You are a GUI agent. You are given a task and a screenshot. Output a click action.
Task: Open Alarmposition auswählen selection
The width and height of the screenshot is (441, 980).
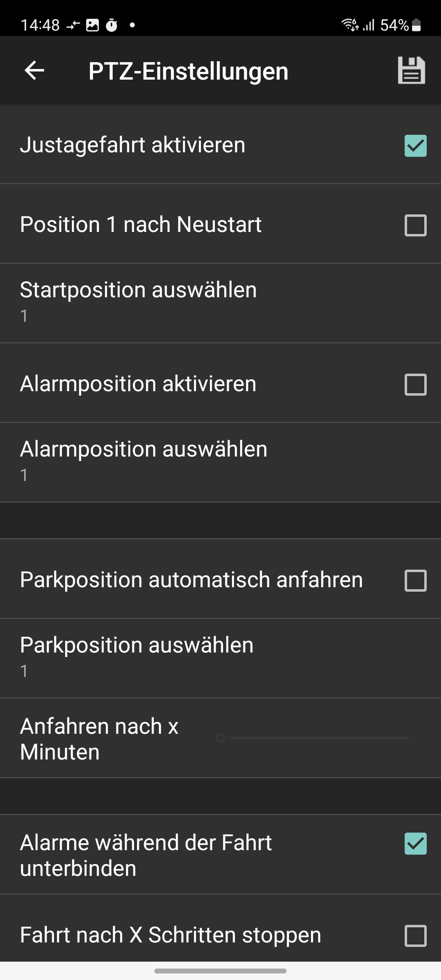[220, 461]
